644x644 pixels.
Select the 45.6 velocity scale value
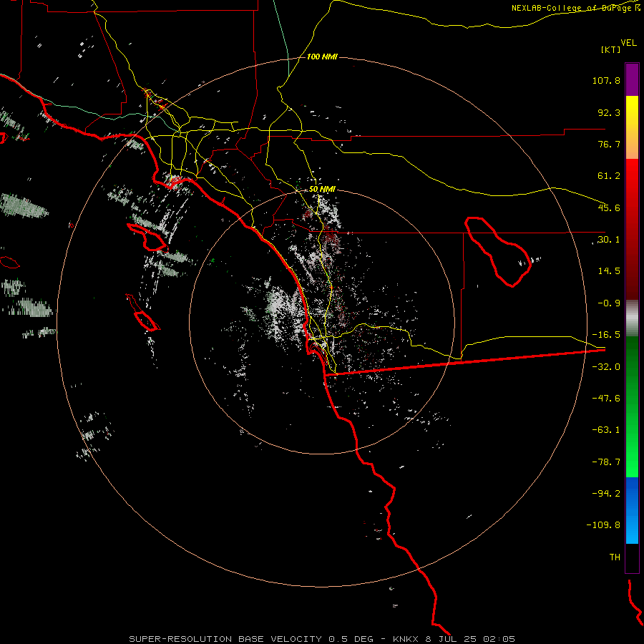[609, 208]
